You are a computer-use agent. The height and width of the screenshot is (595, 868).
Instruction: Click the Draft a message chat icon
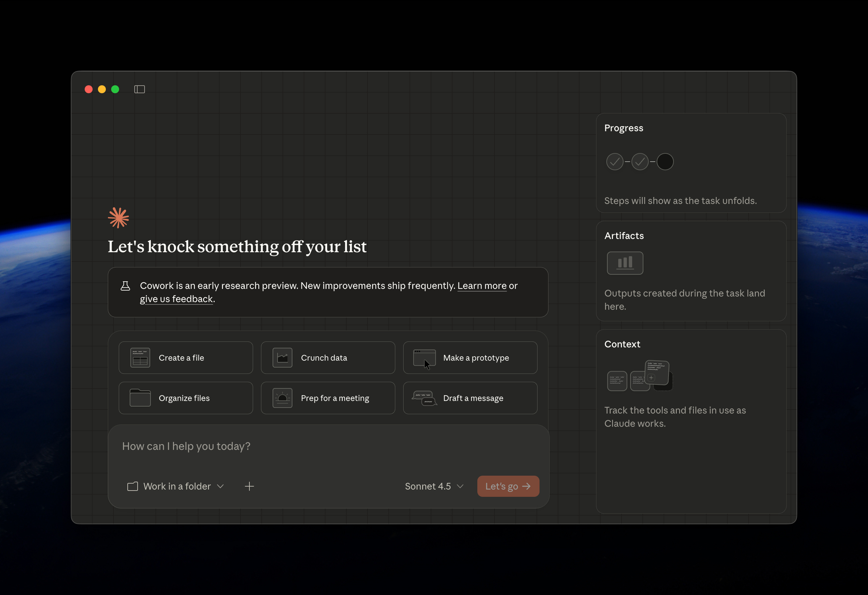pos(424,398)
